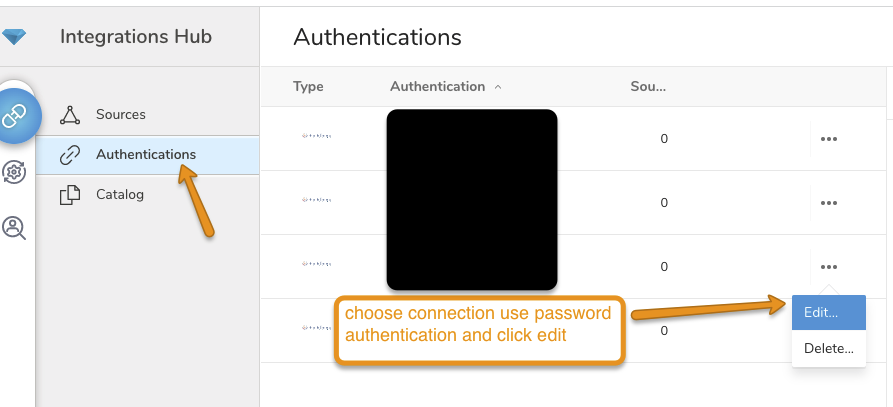Click the Type column header

(308, 87)
